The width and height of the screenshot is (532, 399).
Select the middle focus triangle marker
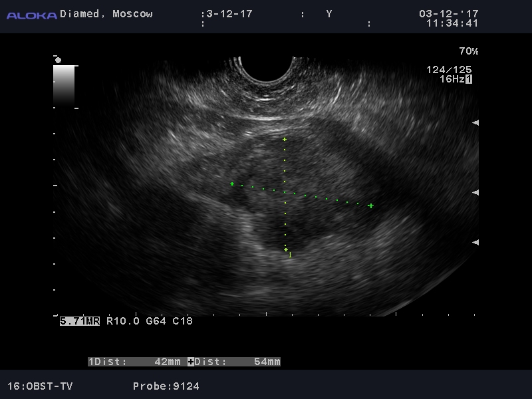(x=475, y=192)
